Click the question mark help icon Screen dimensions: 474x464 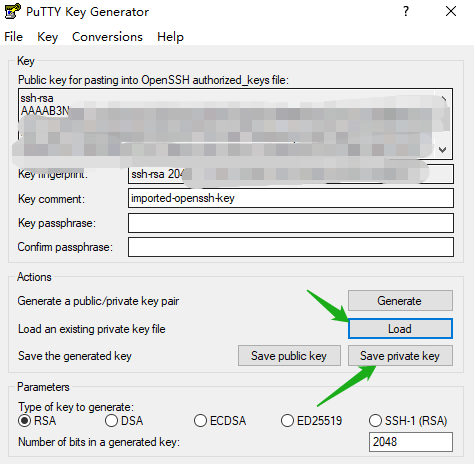[x=406, y=11]
